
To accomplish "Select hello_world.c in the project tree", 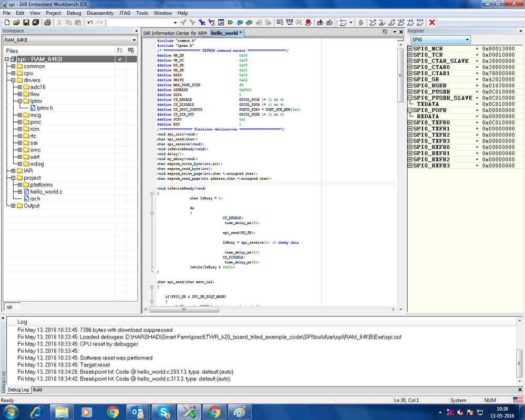I will point(46,192).
